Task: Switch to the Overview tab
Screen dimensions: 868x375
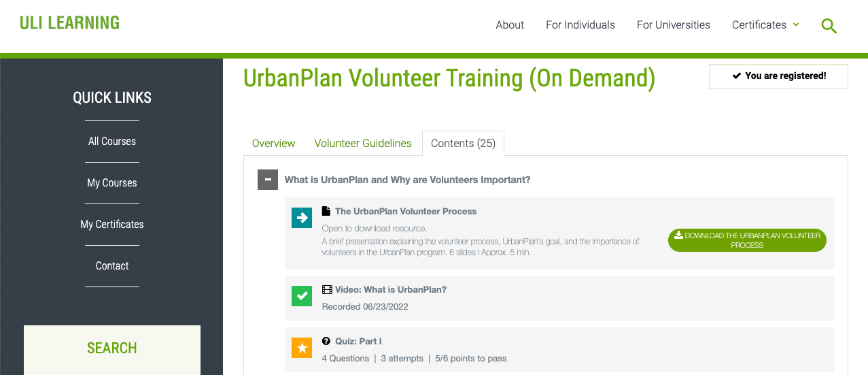Action: click(273, 144)
